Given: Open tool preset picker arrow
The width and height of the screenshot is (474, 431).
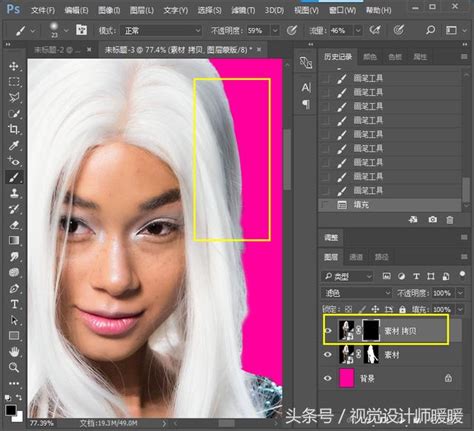Looking at the screenshot, I should [33, 31].
